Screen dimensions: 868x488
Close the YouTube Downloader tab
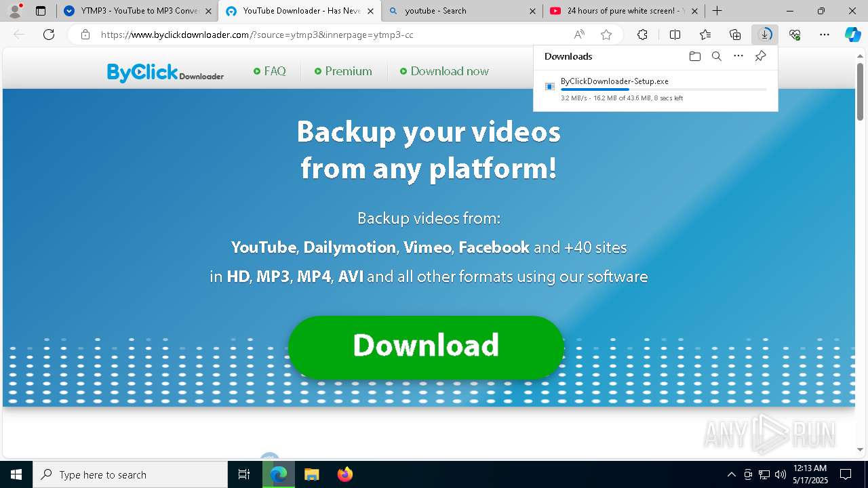coord(370,11)
